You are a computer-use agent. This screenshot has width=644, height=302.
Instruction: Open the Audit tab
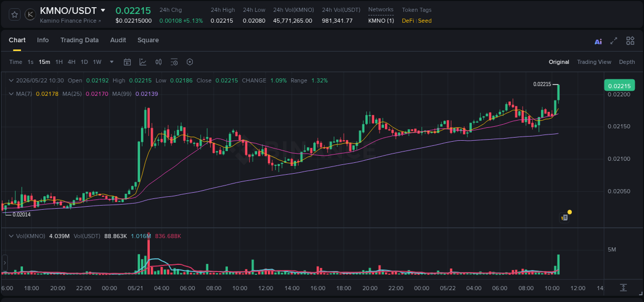[118, 40]
